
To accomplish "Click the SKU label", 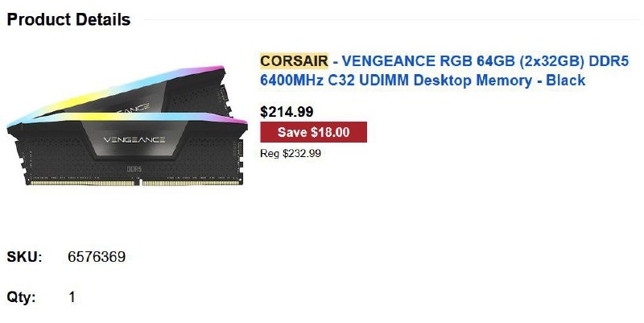I will point(23,257).
